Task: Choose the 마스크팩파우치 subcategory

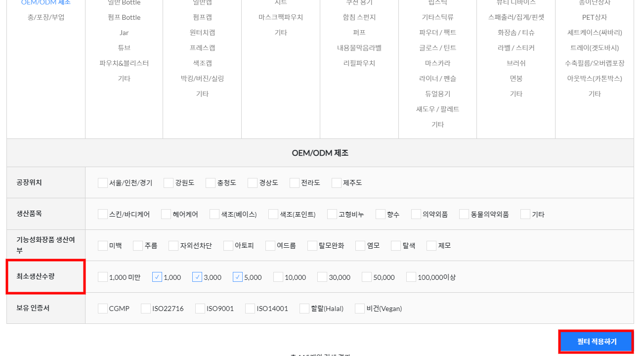Action: [281, 17]
